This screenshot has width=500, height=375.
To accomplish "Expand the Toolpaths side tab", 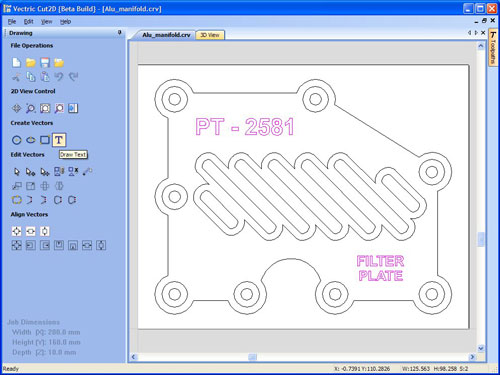I will pyautogui.click(x=493, y=48).
